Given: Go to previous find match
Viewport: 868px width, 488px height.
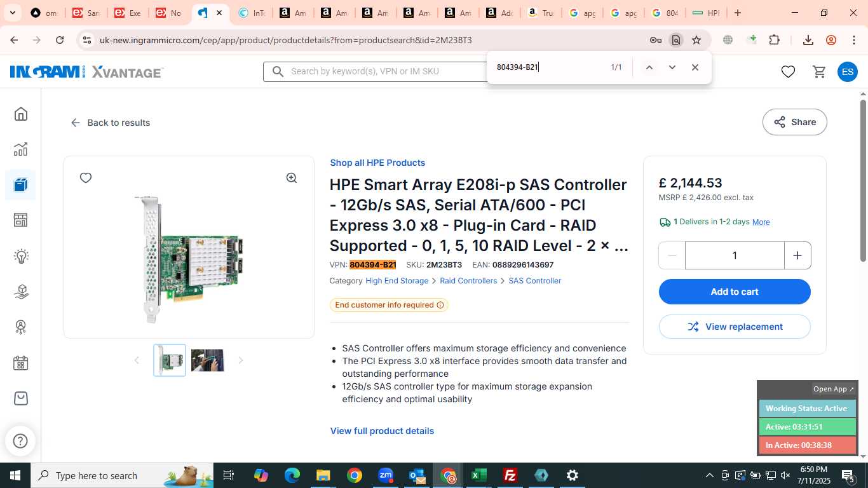Looking at the screenshot, I should coord(649,67).
